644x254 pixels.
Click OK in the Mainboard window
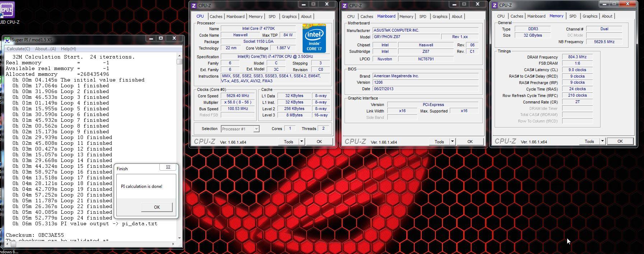(470, 142)
